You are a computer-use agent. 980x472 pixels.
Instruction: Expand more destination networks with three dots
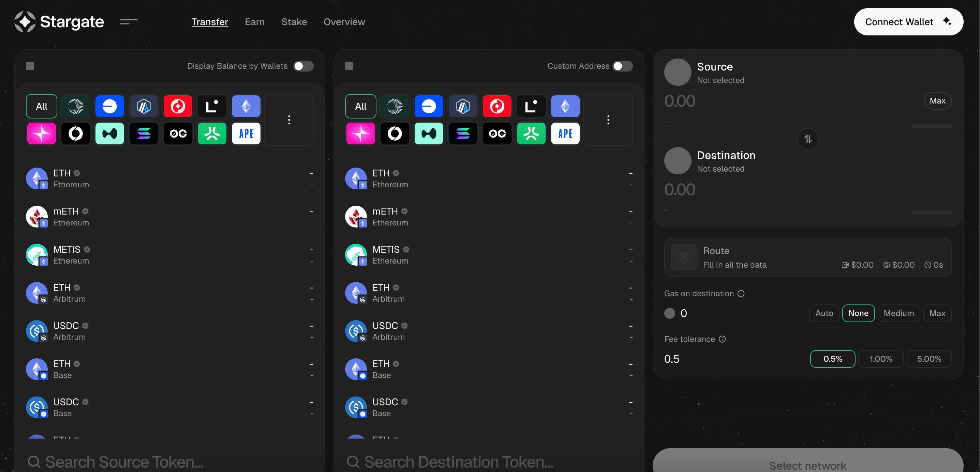click(608, 120)
